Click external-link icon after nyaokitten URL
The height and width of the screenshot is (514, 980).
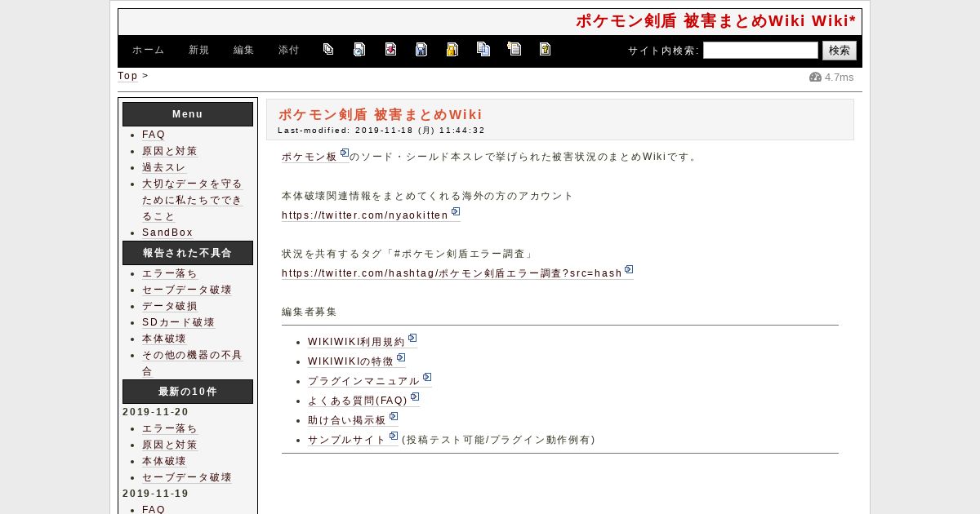455,211
